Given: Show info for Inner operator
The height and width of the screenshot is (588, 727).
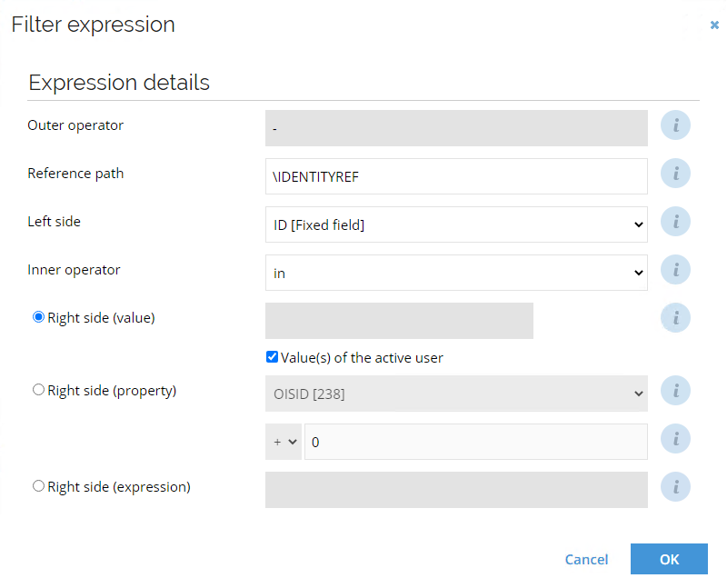Looking at the screenshot, I should click(675, 270).
